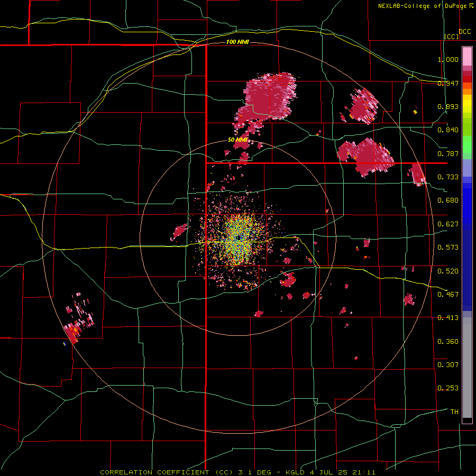
Task: Pick the bright blue color bar segment near 0.680
Action: (467, 204)
